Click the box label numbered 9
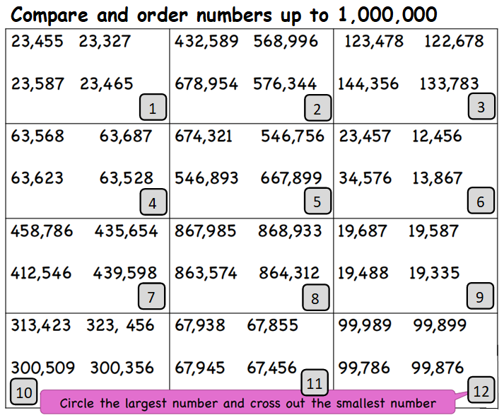 (x=480, y=296)
